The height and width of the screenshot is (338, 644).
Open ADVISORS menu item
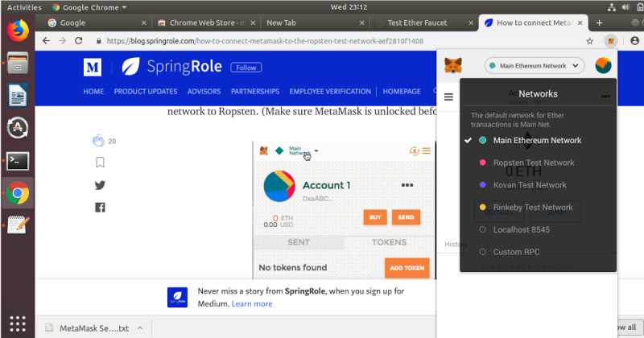pos(204,91)
